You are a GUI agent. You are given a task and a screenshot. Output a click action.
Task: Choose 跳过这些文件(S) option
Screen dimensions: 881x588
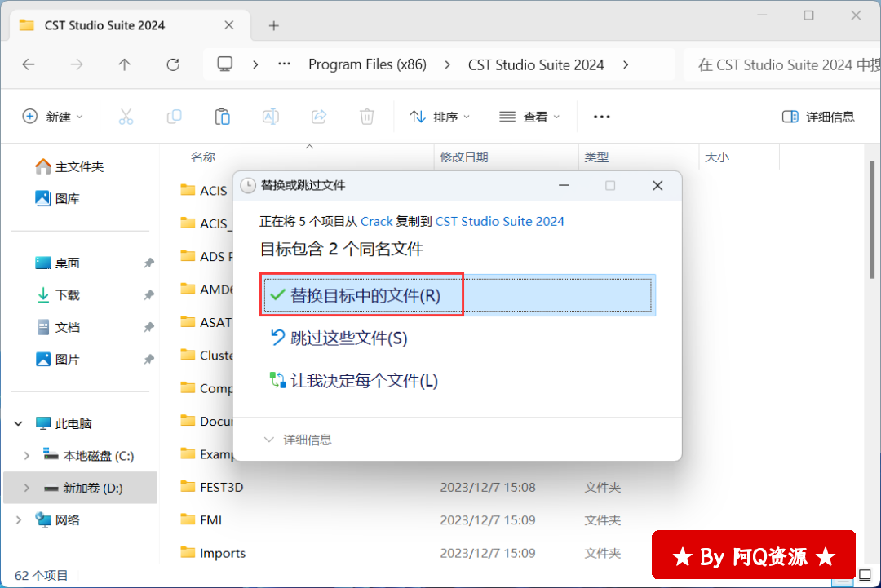tap(339, 338)
